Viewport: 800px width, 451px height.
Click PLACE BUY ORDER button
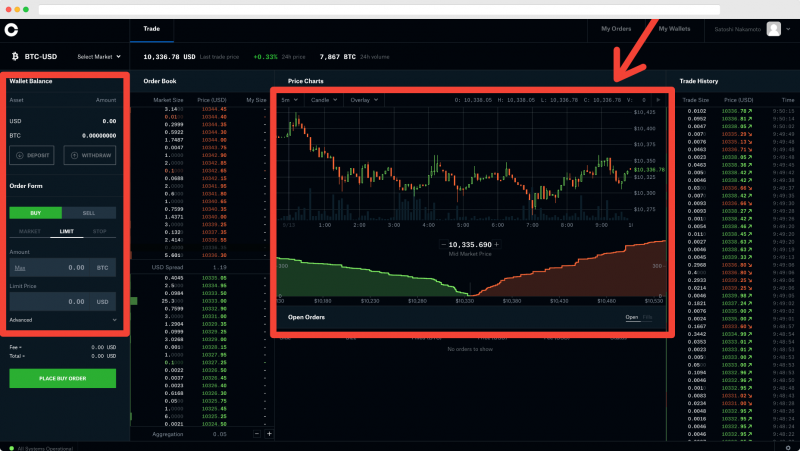[x=63, y=379]
